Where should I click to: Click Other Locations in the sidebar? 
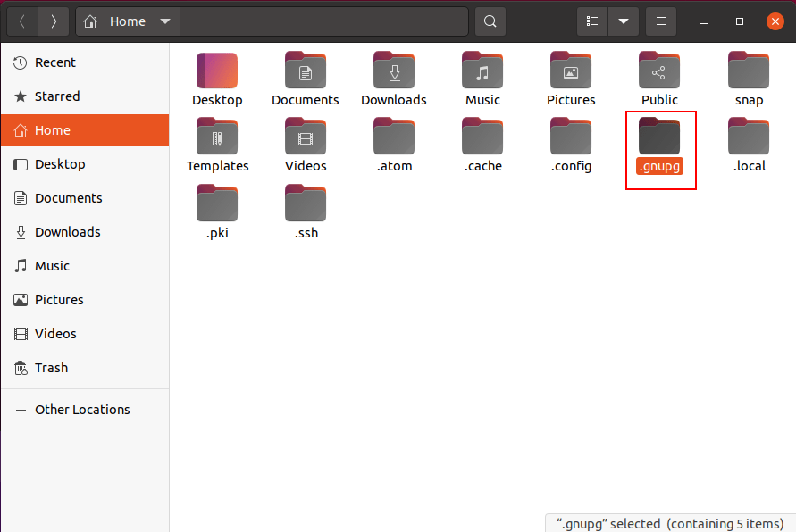click(82, 410)
